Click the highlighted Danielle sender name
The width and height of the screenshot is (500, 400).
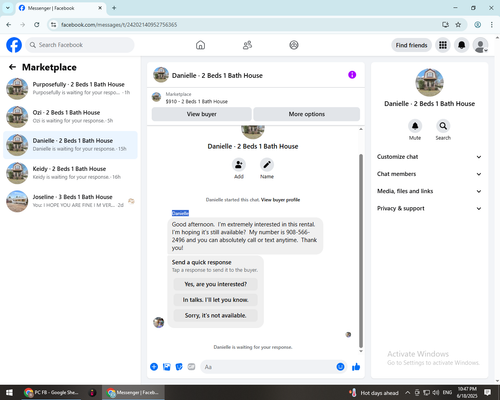pyautogui.click(x=180, y=213)
